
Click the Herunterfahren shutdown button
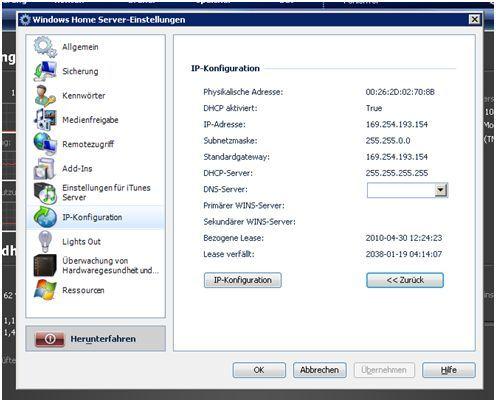(95, 339)
